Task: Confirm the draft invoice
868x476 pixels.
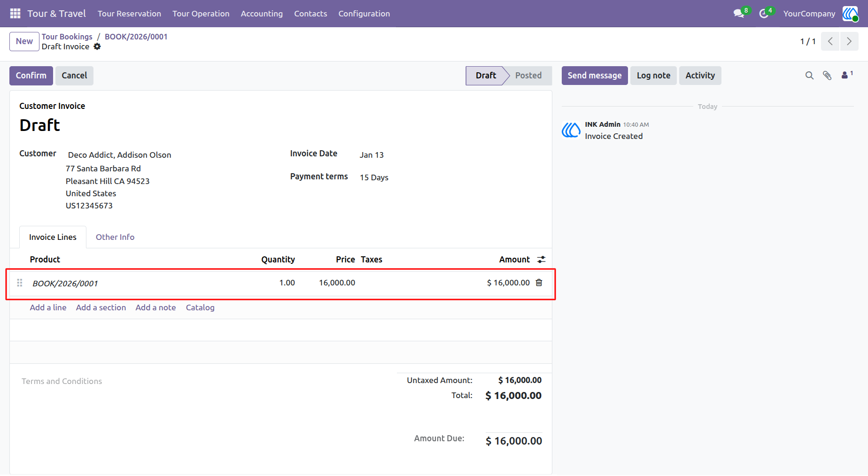Action: pos(31,76)
